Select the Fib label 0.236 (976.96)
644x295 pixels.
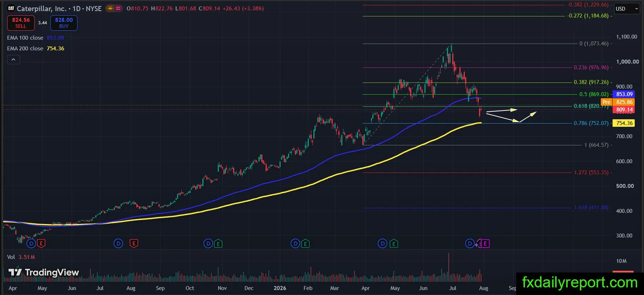pyautogui.click(x=591, y=67)
